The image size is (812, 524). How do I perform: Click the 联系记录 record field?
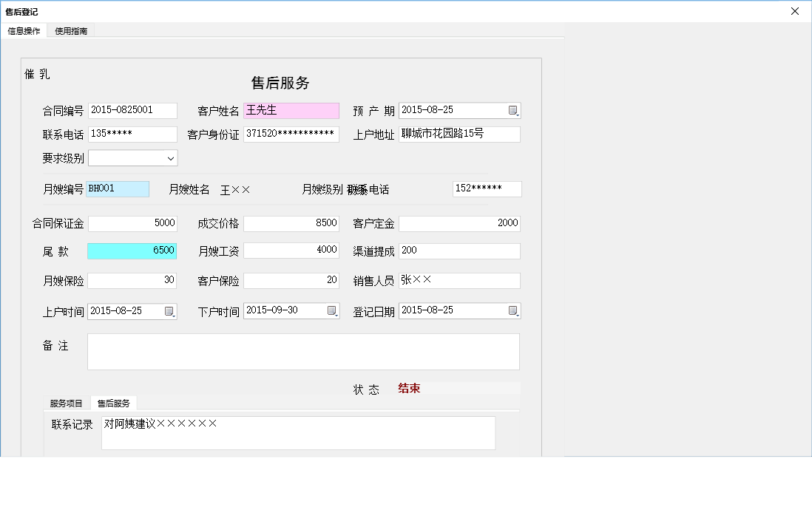point(298,432)
